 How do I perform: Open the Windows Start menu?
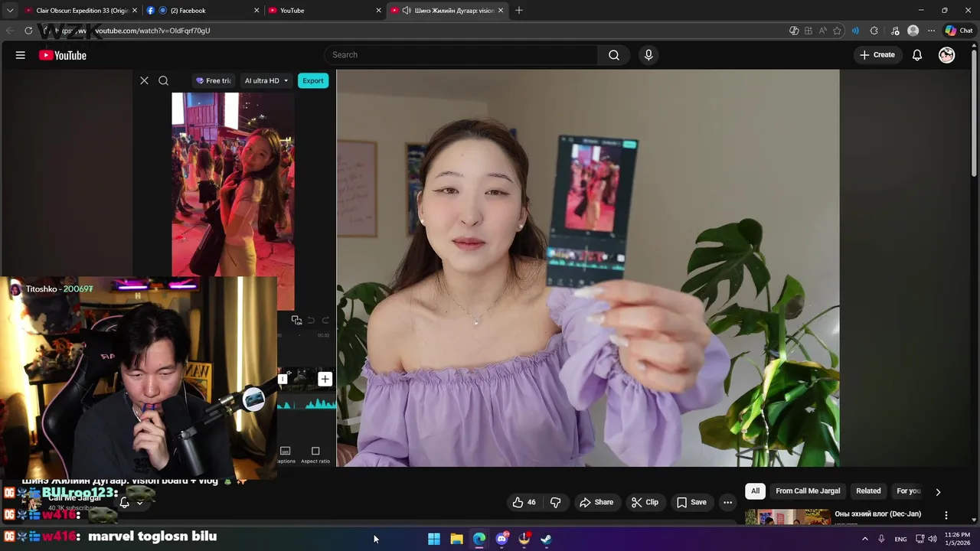tap(434, 539)
